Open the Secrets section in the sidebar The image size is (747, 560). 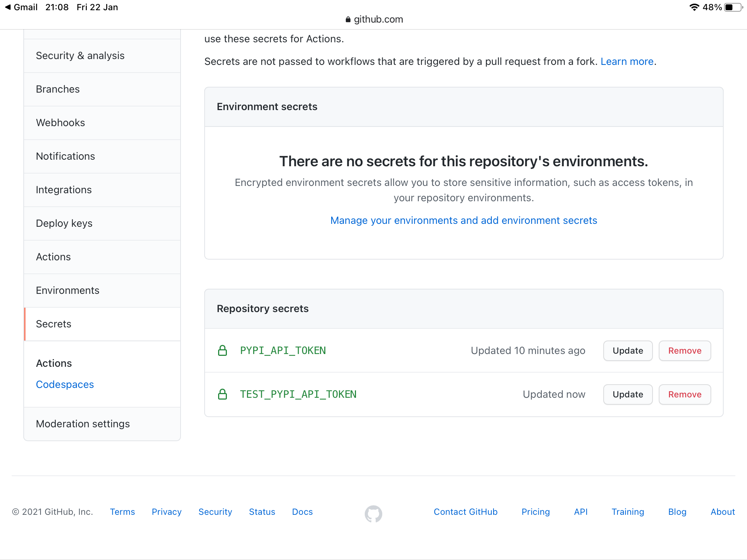point(53,324)
